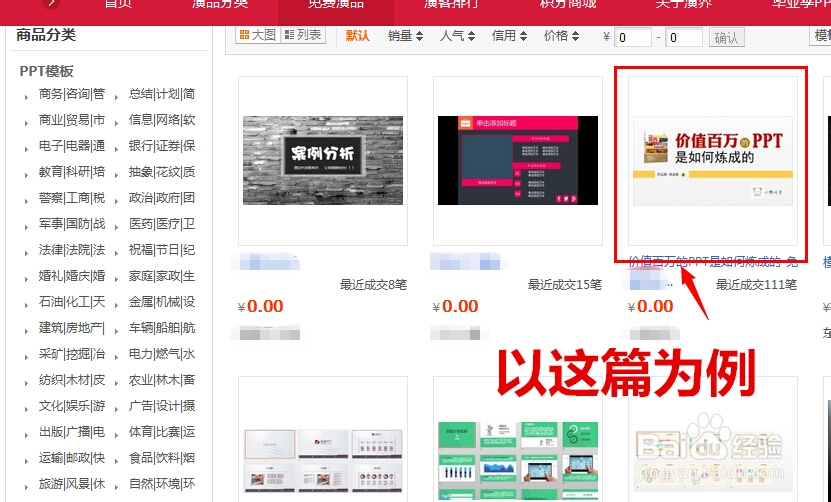Open 文化|娱乐|游 category
Viewport: 831px width, 502px height.
[x=72, y=406]
